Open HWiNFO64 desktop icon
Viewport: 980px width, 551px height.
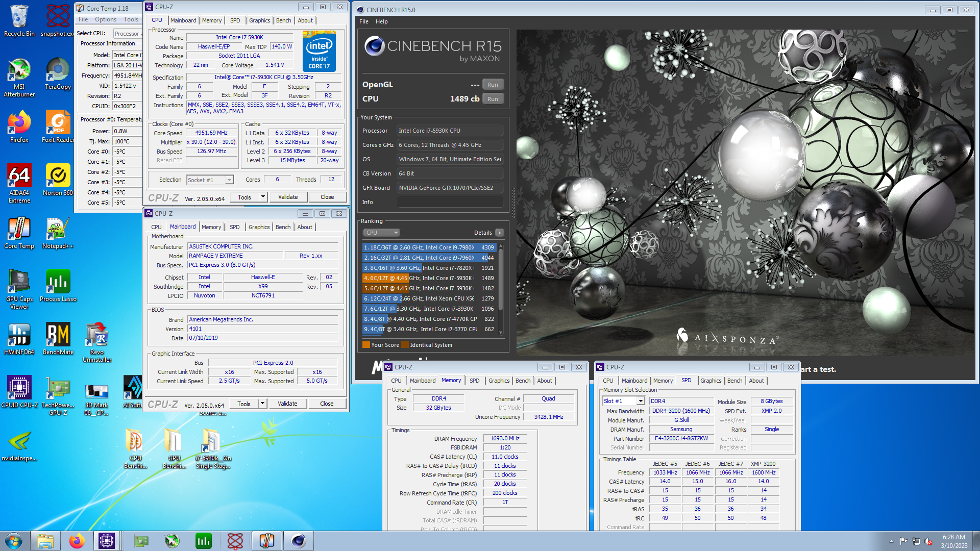tap(19, 339)
